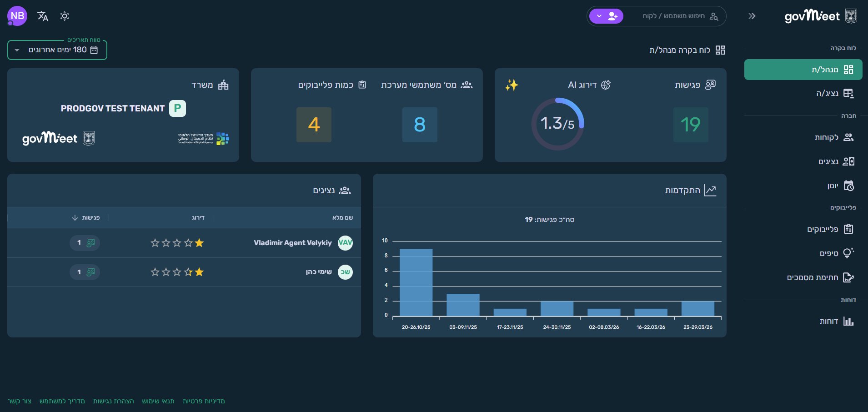868x412 pixels.
Task: Click the purple add-user dropdown button
Action: (x=606, y=16)
